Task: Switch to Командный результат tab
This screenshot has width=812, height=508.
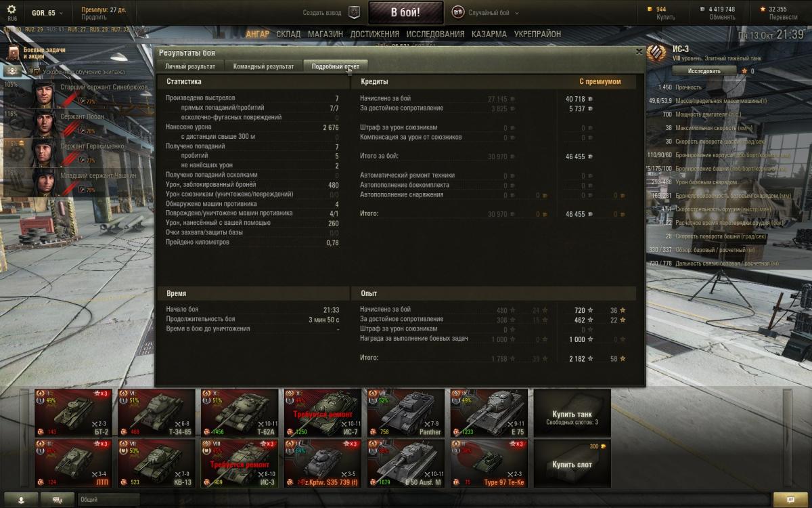Action: coord(264,66)
